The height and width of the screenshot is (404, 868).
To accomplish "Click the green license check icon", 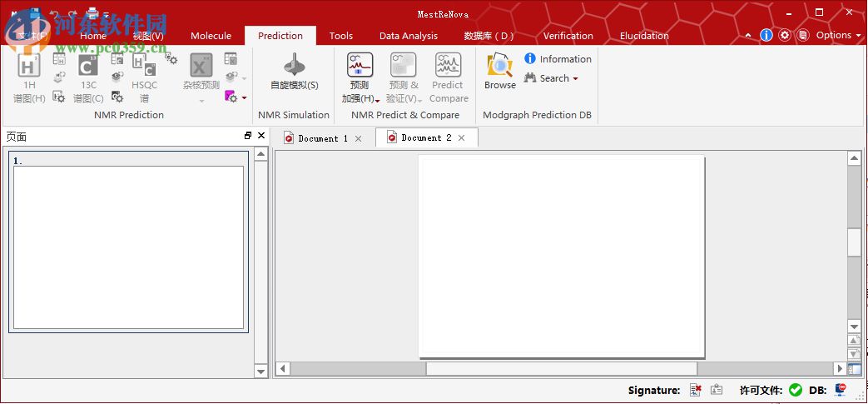I will tap(796, 390).
